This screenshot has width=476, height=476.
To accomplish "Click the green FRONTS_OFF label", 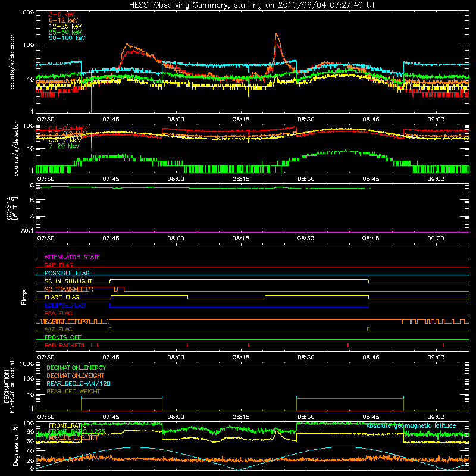I will 63,337.
